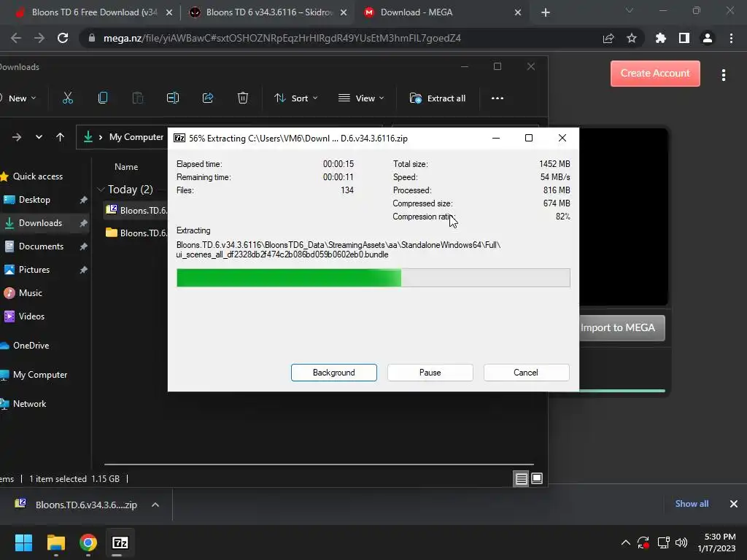Click the Explorer forward navigation arrow

[x=17, y=137]
